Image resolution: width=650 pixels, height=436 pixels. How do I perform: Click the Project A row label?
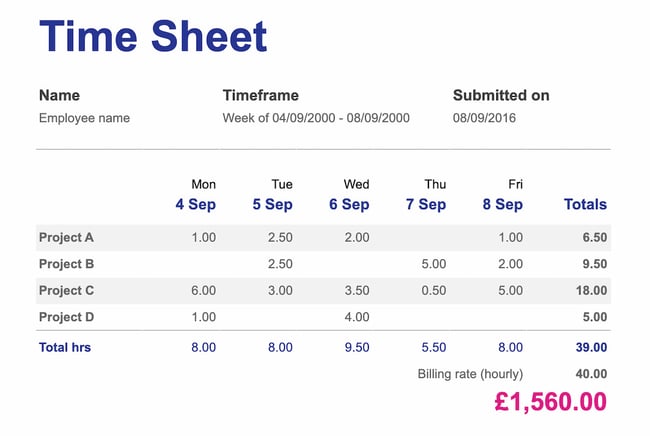tap(66, 238)
